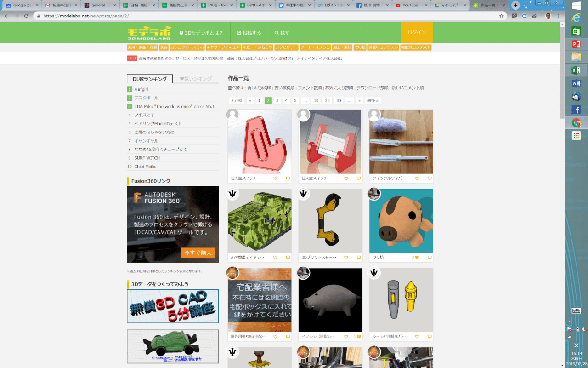The height and width of the screenshot is (368, 588).
Task: Open the 探す search menu
Action: click(x=282, y=33)
